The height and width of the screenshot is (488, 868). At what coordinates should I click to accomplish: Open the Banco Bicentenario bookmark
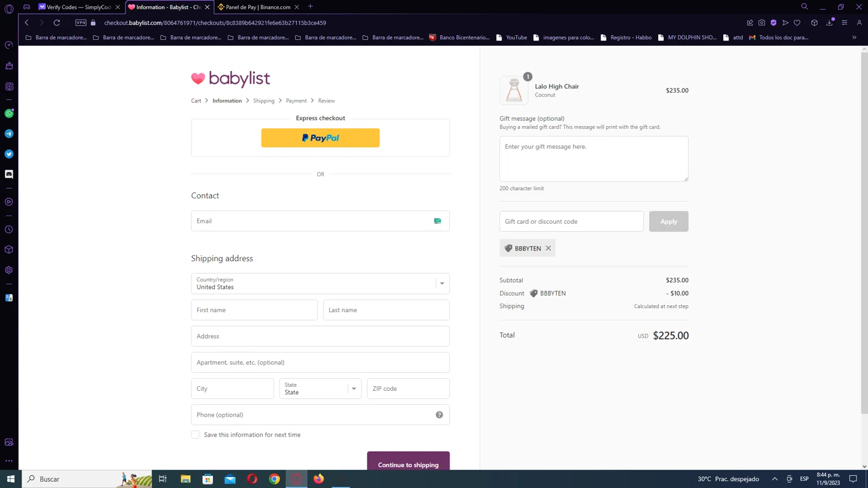coord(459,38)
